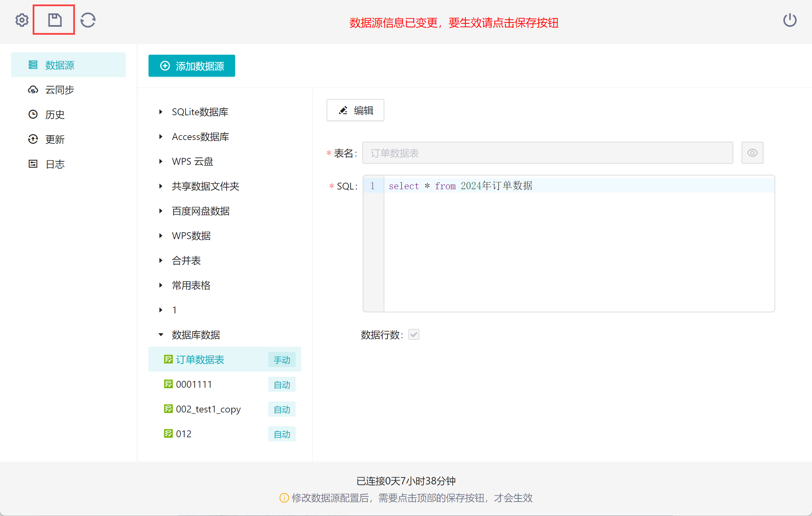The image size is (812, 516).
Task: Click the 手动 tag on 订单数据表
Action: click(x=282, y=360)
